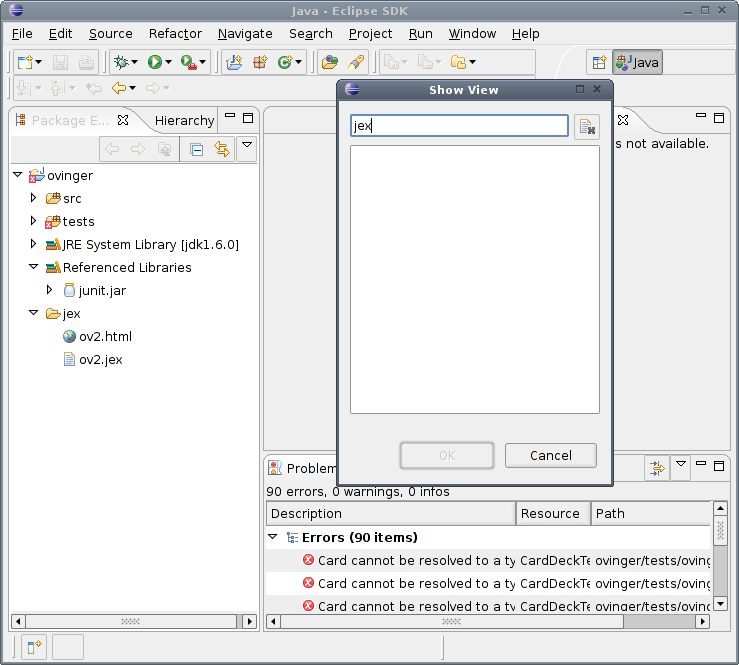Click the Debug bug icon
The width and height of the screenshot is (739, 665).
tap(121, 62)
